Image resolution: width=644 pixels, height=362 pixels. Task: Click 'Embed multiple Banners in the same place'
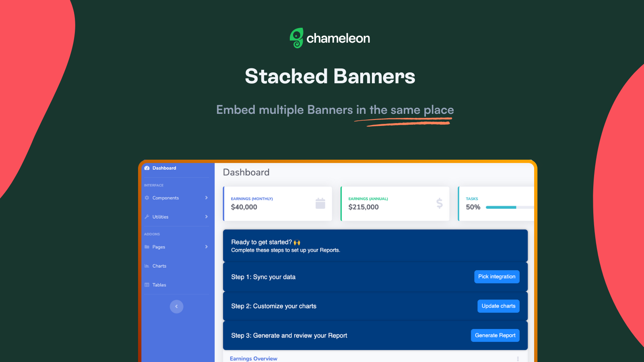coord(335,110)
